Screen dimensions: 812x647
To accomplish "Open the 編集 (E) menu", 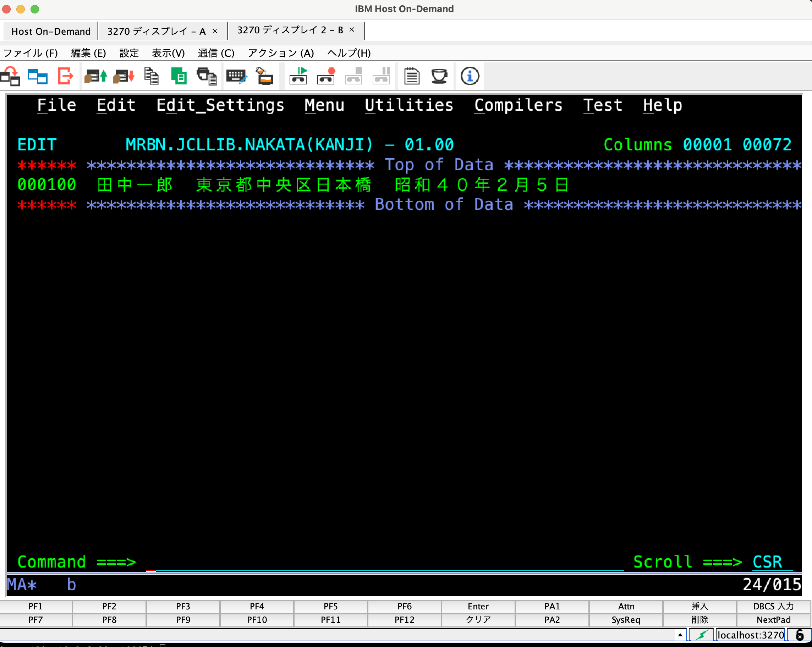I will 88,53.
